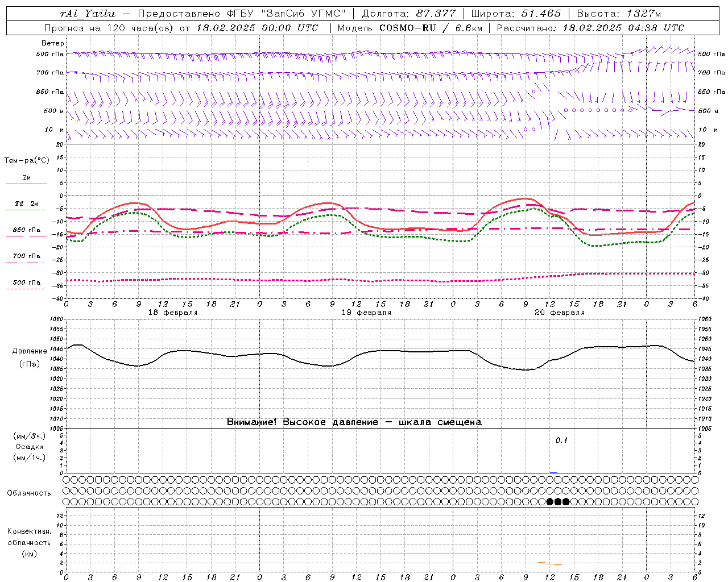Click the 0.1 precipitation value

pos(561,440)
